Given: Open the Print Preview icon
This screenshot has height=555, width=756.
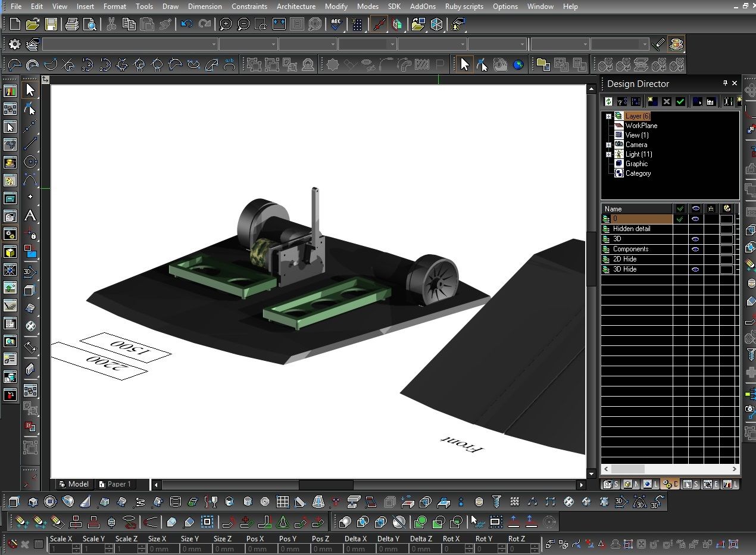Looking at the screenshot, I should click(x=90, y=24).
